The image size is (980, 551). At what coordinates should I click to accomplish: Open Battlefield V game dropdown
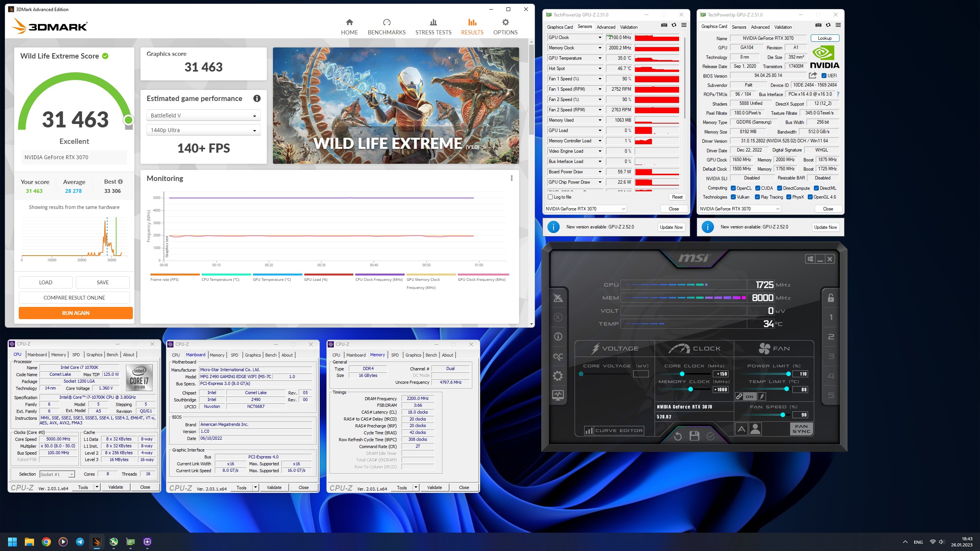204,116
